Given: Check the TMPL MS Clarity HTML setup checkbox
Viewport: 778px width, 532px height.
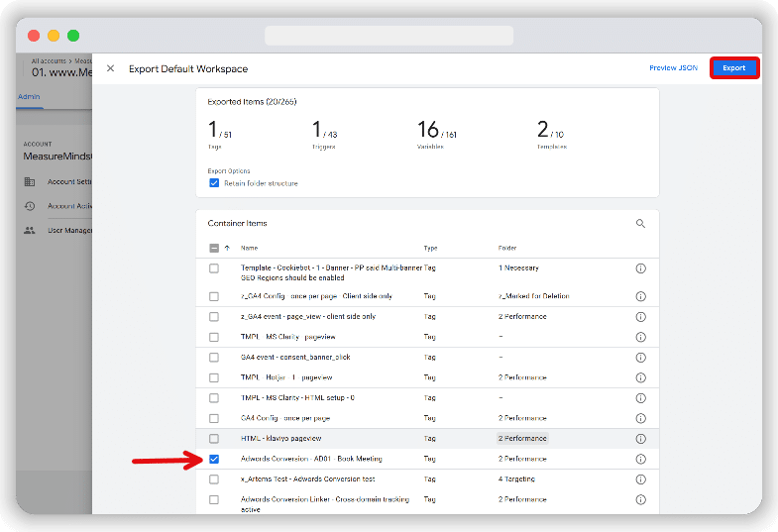Looking at the screenshot, I should coord(214,398).
